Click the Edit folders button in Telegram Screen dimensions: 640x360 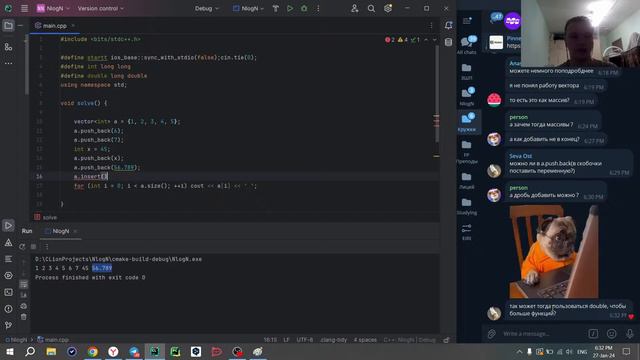point(467,232)
